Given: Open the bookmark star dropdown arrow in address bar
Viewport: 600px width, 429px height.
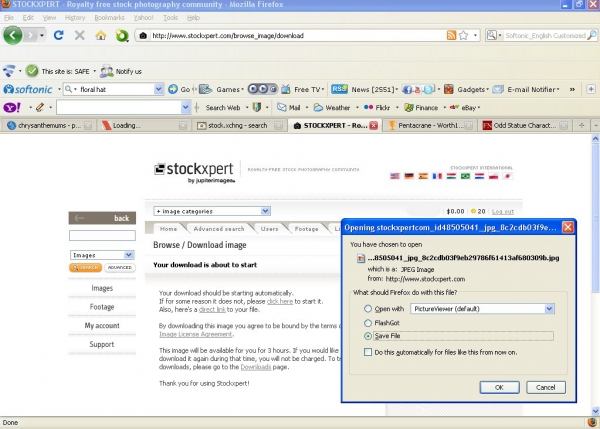Looking at the screenshot, I should pyautogui.click(x=475, y=35).
